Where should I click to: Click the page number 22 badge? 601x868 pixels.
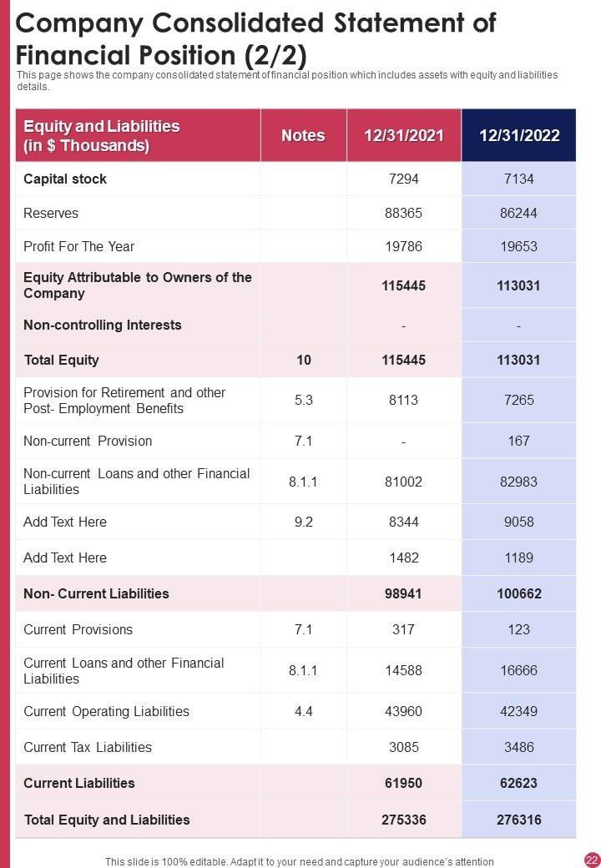click(x=592, y=860)
